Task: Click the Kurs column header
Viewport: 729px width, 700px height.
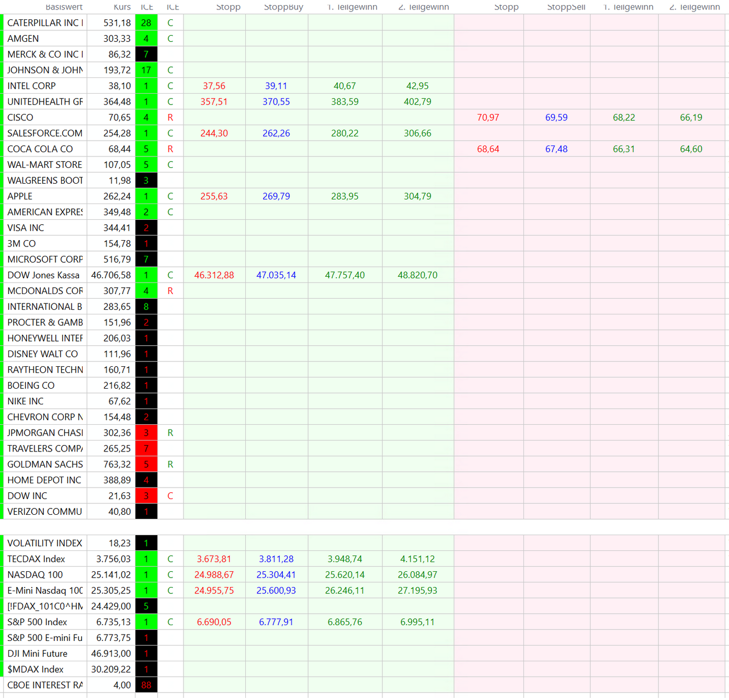Action: click(x=122, y=7)
